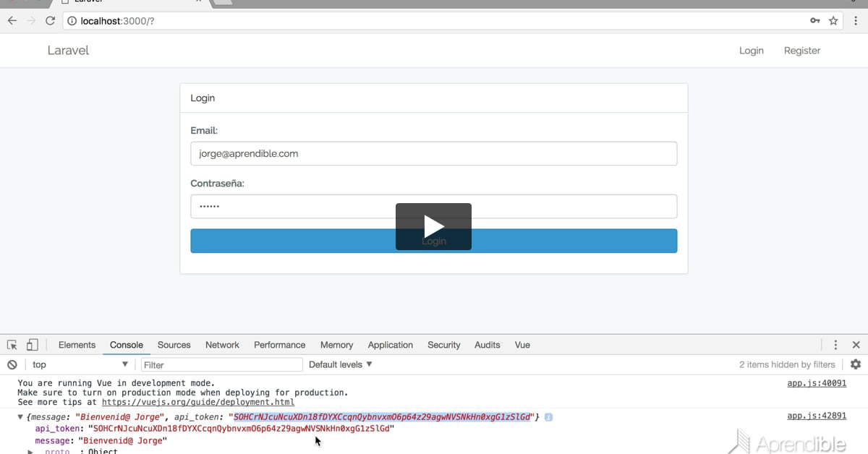
Task: Open the Default levels dropdown
Action: click(340, 364)
